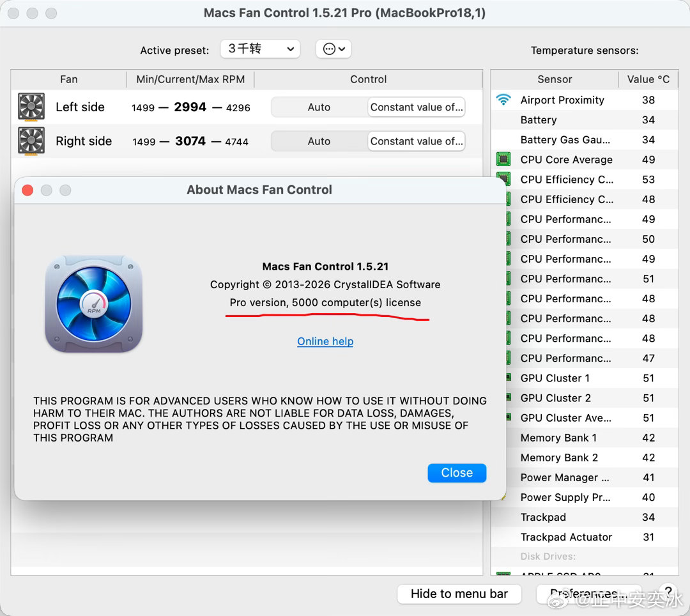Screen dimensions: 690x616
Task: Select the Power Manager sensor row
Action: click(x=592, y=477)
